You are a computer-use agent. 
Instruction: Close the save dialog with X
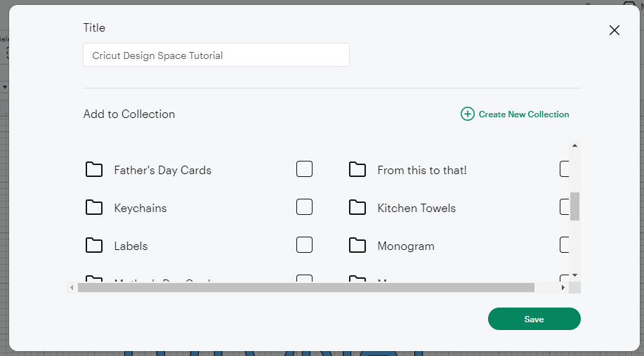pyautogui.click(x=615, y=30)
